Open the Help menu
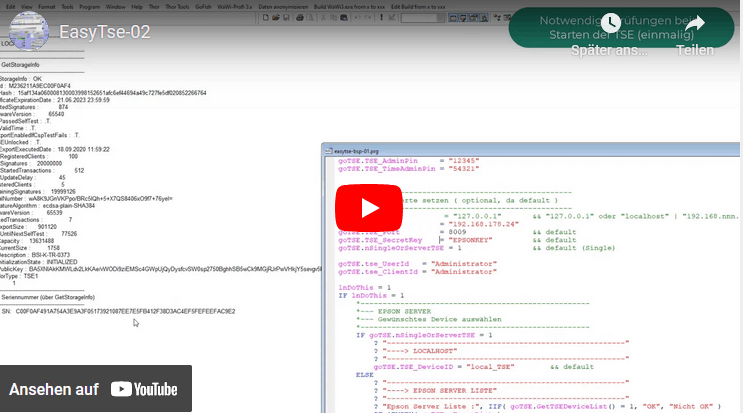 point(136,7)
